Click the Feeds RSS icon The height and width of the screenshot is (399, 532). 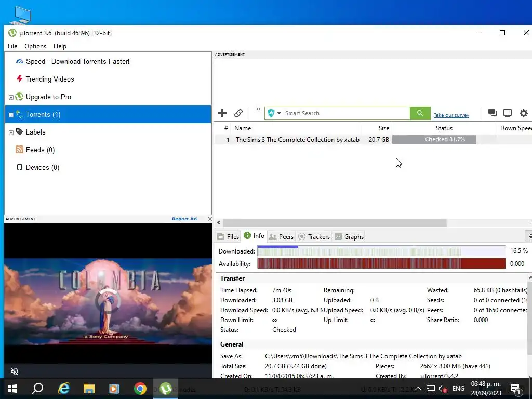click(19, 149)
